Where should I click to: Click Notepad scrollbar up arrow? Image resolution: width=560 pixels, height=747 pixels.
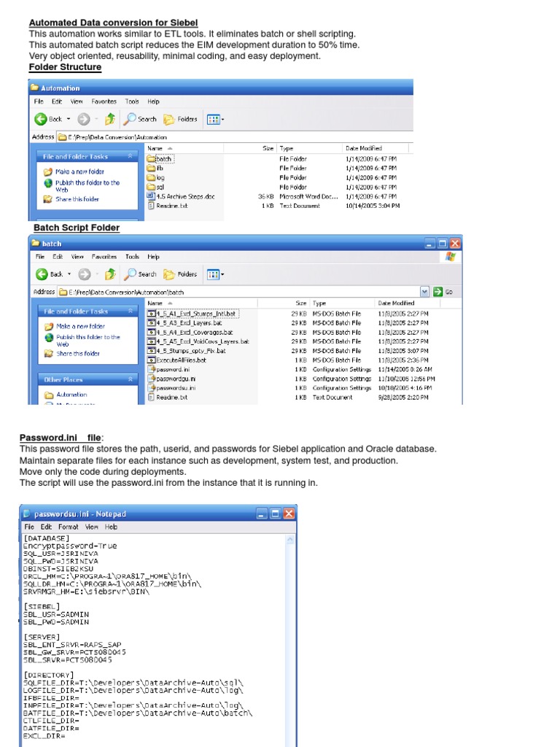(x=290, y=540)
